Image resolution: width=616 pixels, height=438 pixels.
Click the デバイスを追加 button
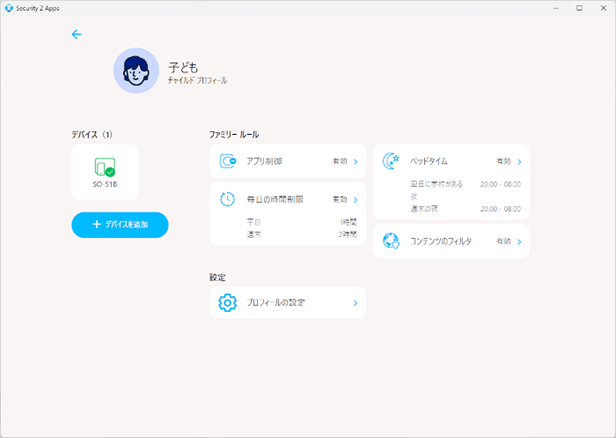point(120,225)
